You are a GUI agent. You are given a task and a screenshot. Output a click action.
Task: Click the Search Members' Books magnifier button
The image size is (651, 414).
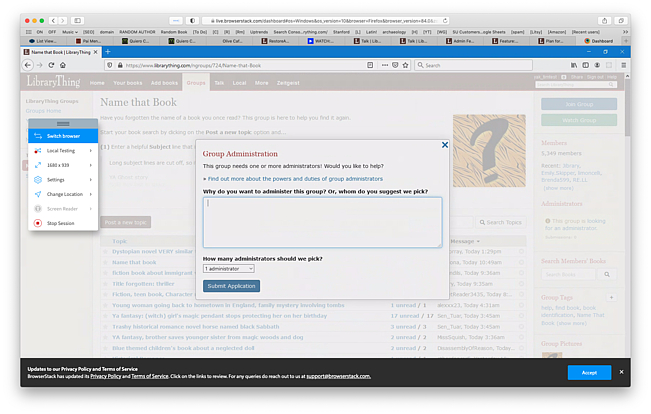(607, 274)
